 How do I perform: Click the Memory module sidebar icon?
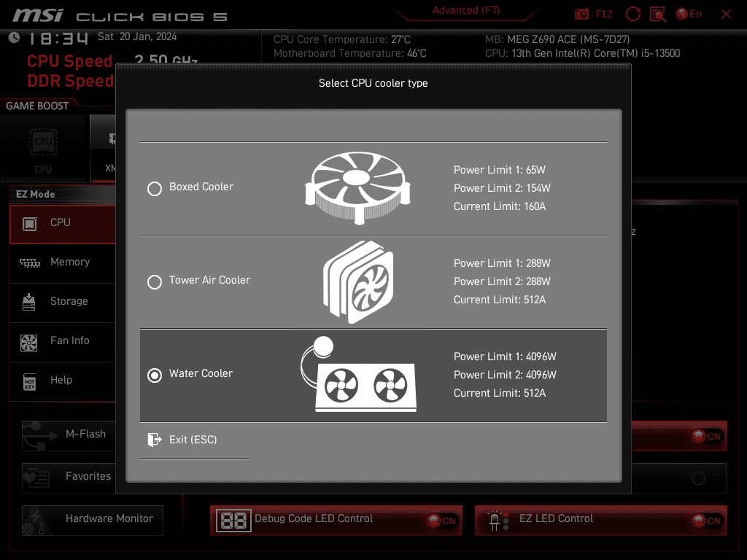pyautogui.click(x=29, y=262)
